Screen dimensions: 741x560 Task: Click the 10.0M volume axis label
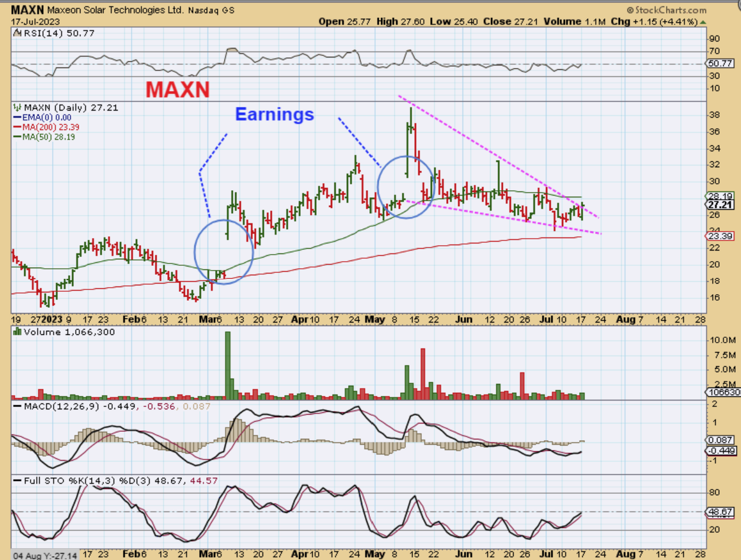722,341
